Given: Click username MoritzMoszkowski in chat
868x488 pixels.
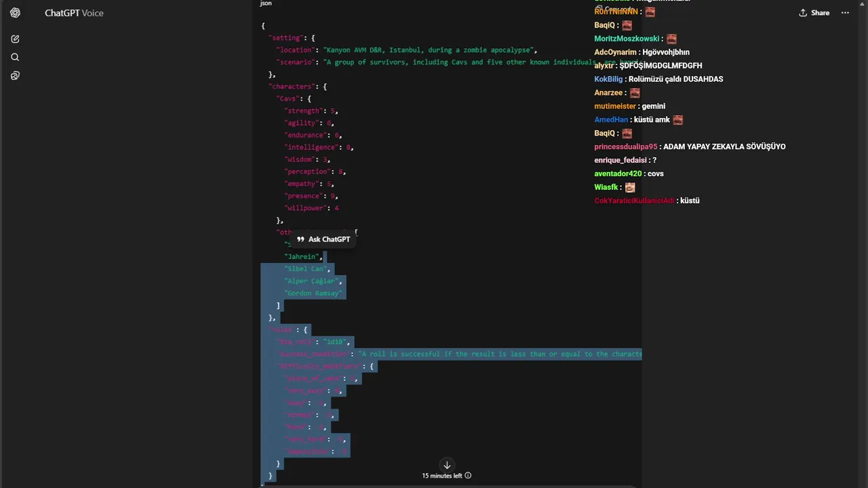Looking at the screenshot, I should click(627, 39).
